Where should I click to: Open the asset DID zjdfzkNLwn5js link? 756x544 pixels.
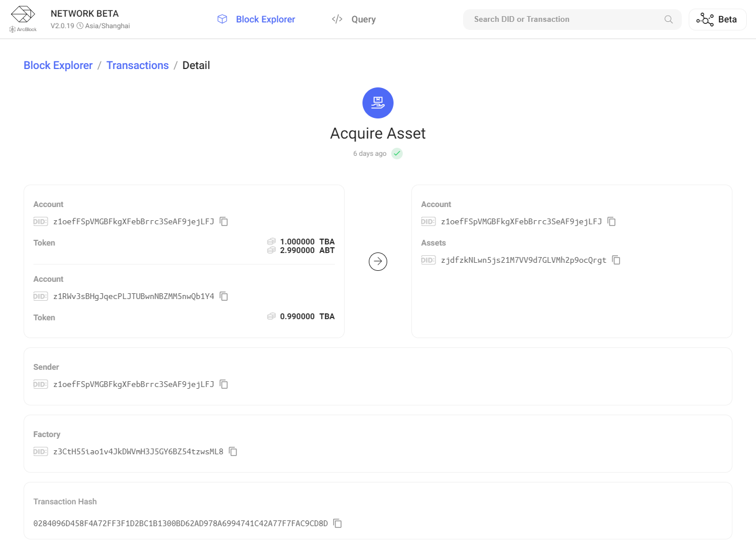click(524, 260)
